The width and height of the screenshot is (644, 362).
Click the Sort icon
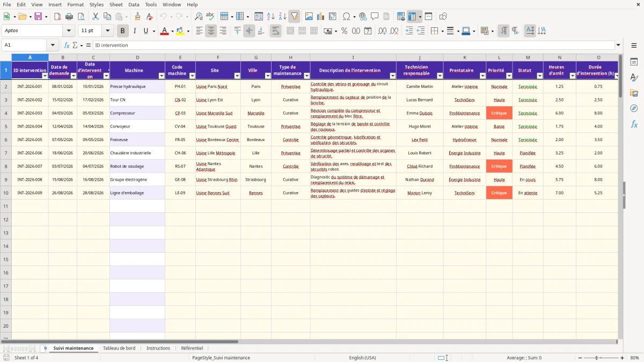pyautogui.click(x=259, y=17)
